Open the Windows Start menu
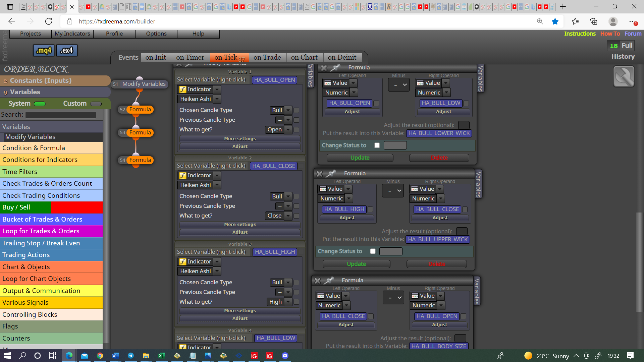The image size is (644, 362). [7, 356]
